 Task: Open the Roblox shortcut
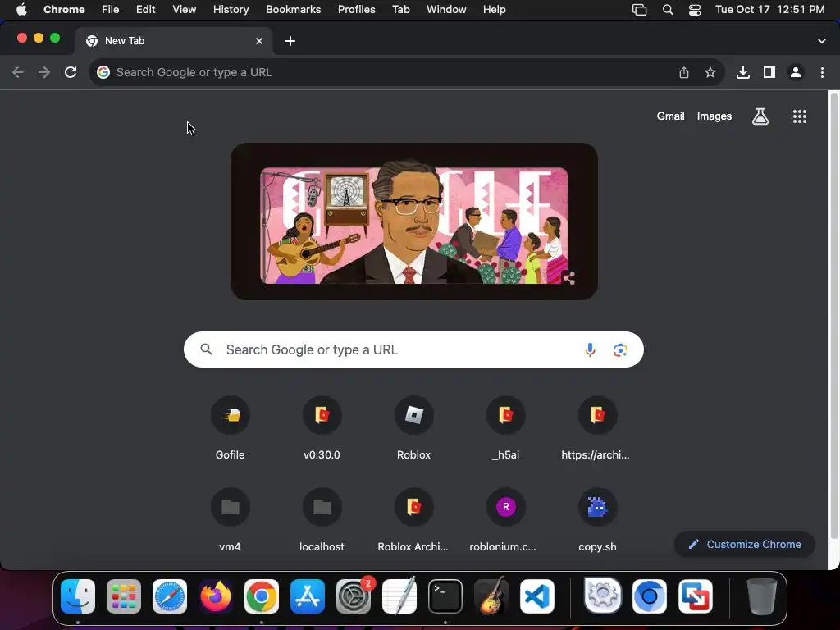point(413,429)
